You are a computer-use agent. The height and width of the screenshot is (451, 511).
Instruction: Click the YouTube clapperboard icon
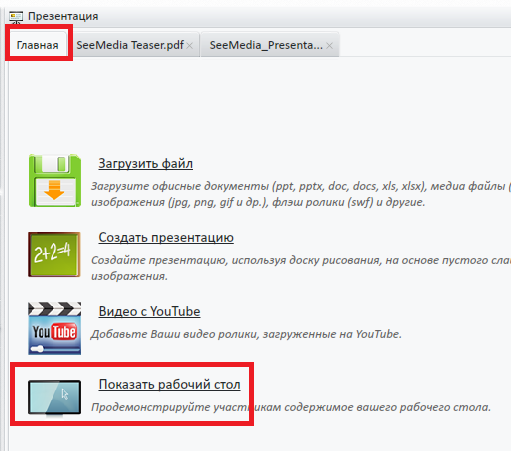55,328
